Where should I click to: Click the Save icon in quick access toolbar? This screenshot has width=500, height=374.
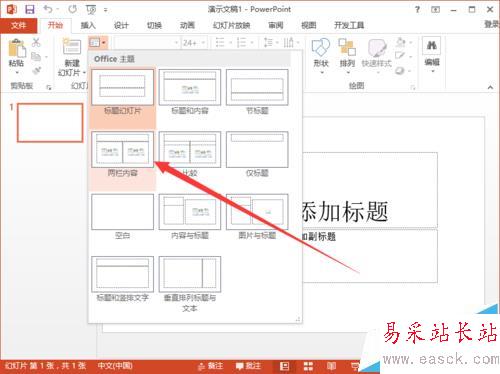click(30, 9)
